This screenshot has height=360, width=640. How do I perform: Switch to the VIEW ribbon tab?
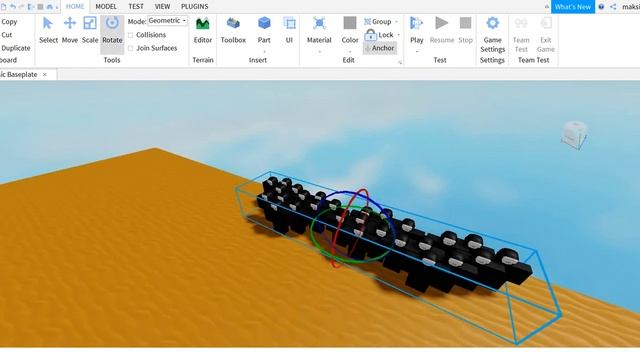[x=162, y=7]
